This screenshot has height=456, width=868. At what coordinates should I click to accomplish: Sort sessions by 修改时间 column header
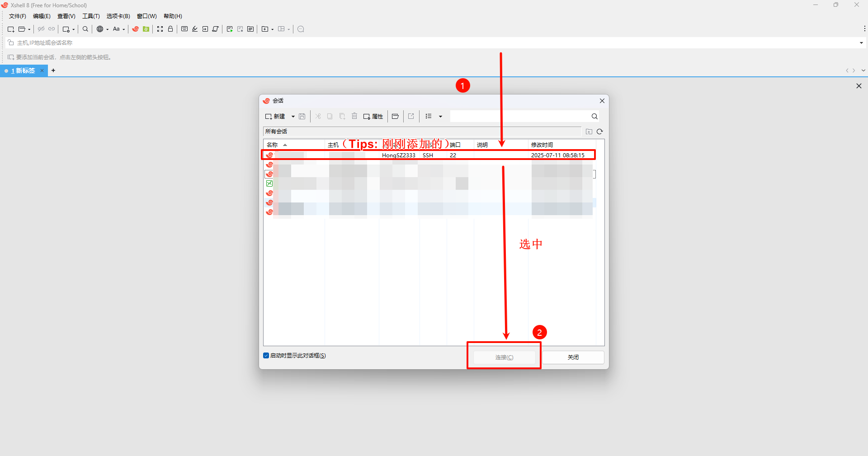point(562,145)
